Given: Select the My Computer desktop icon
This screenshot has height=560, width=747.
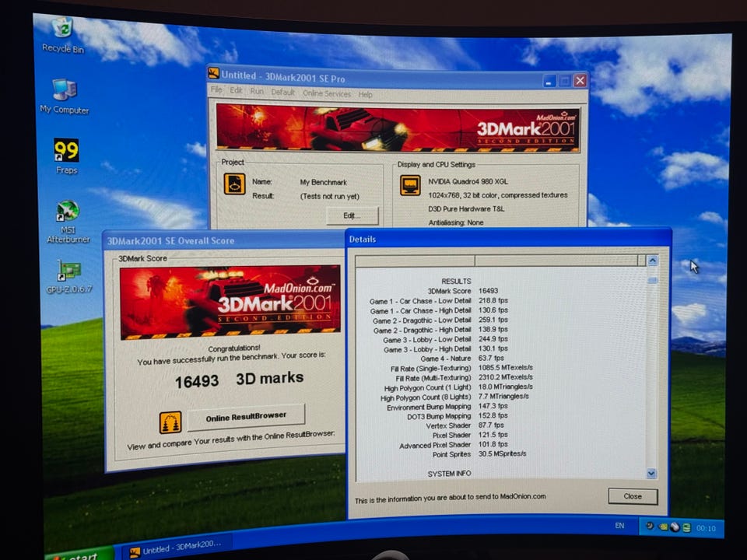Looking at the screenshot, I should coord(65,96).
